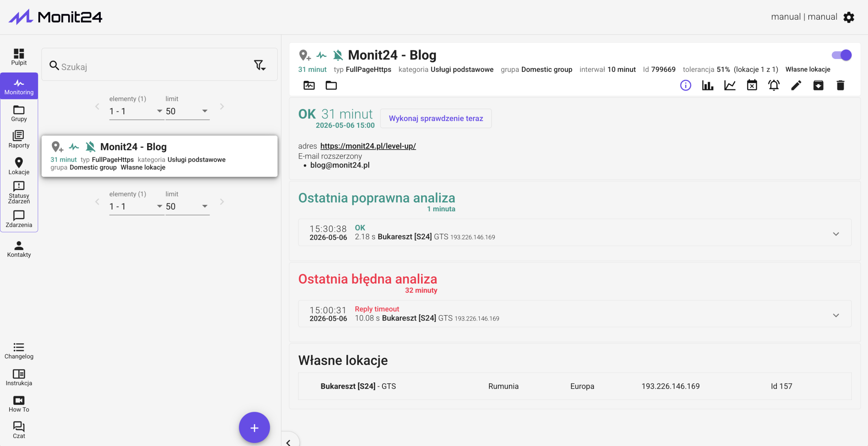Click the Monit24 logo
868x446 pixels.
55,17
